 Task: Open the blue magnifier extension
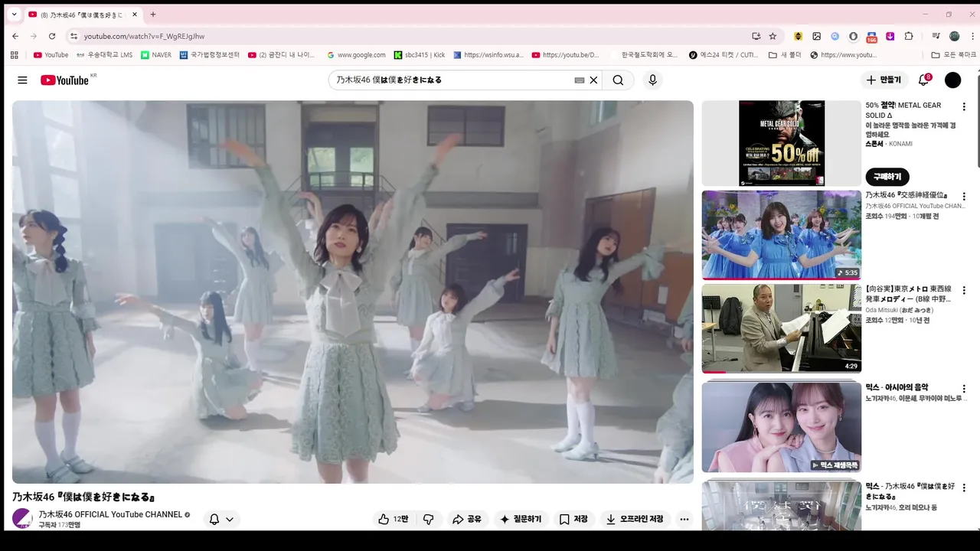(835, 36)
